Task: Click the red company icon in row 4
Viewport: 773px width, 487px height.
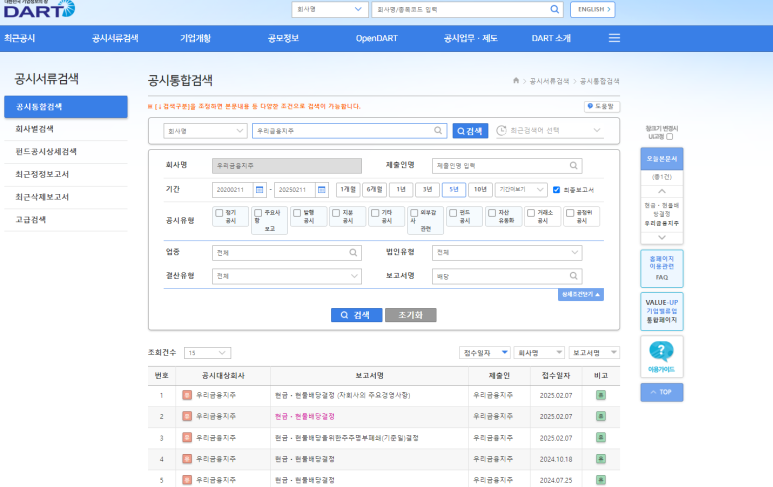Action: click(x=187, y=458)
